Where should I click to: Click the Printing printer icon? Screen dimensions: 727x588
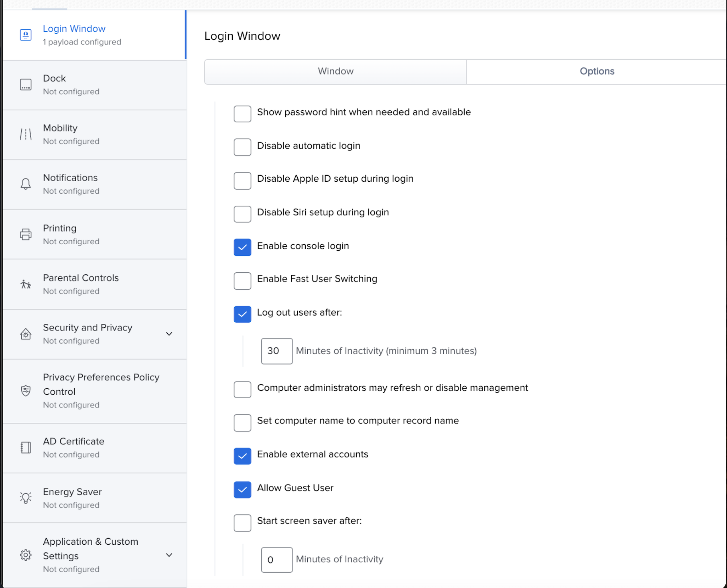[26, 234]
